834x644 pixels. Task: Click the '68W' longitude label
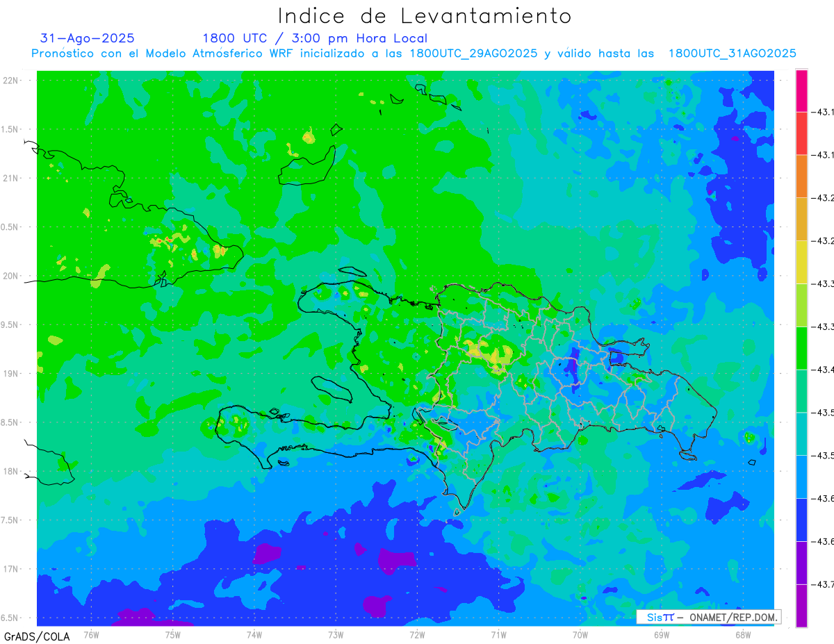coord(743,634)
